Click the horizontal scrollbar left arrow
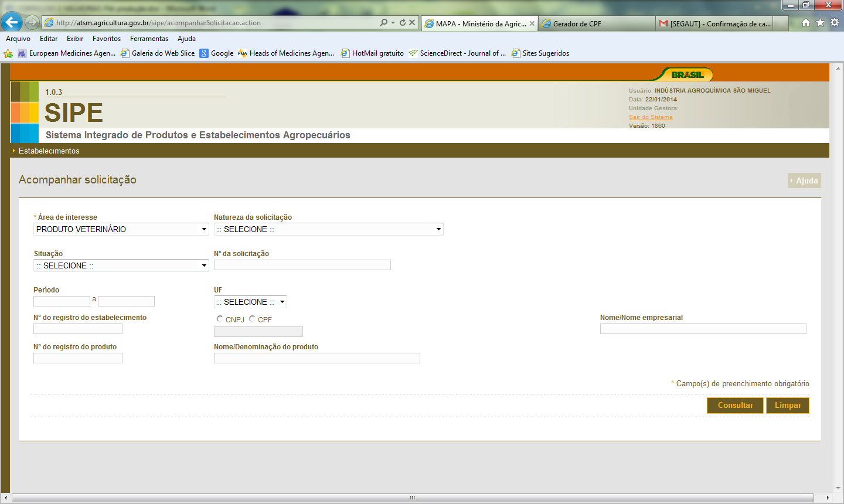 pyautogui.click(x=6, y=498)
